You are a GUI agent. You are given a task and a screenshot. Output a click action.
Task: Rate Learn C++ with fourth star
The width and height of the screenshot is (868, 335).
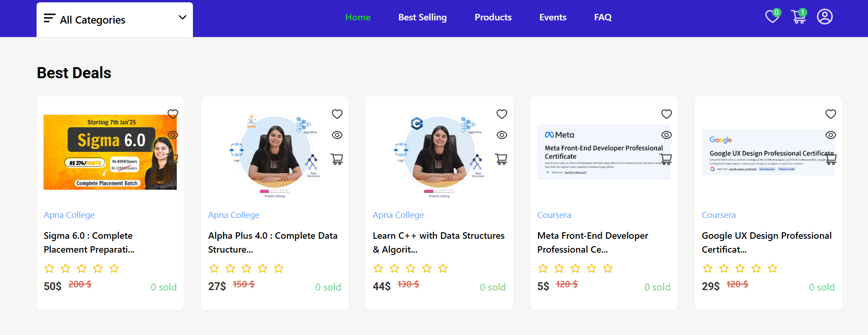(427, 268)
